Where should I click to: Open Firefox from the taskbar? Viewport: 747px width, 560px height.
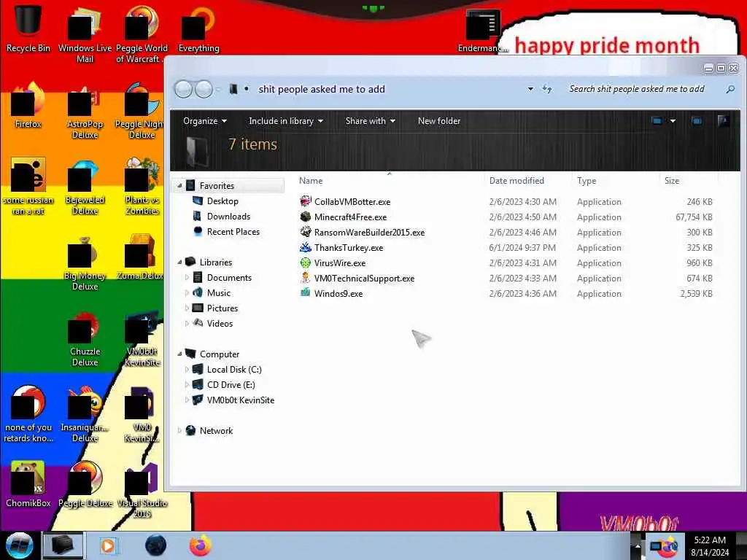coord(200,545)
